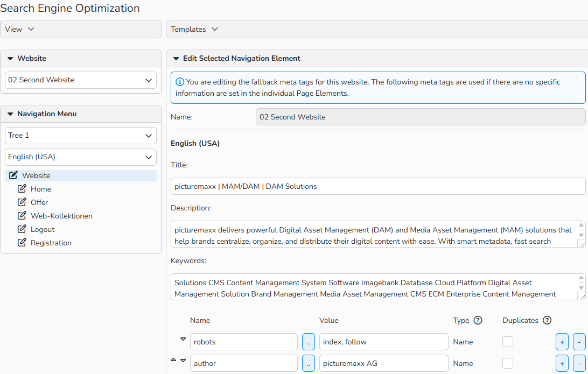Viewport: 588px width, 374px height.
Task: Click the help icon next to Type
Action: point(478,320)
